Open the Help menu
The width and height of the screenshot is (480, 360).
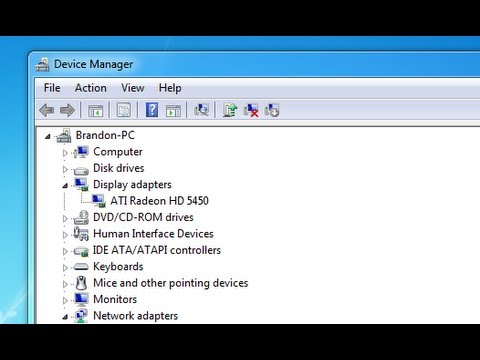point(170,88)
